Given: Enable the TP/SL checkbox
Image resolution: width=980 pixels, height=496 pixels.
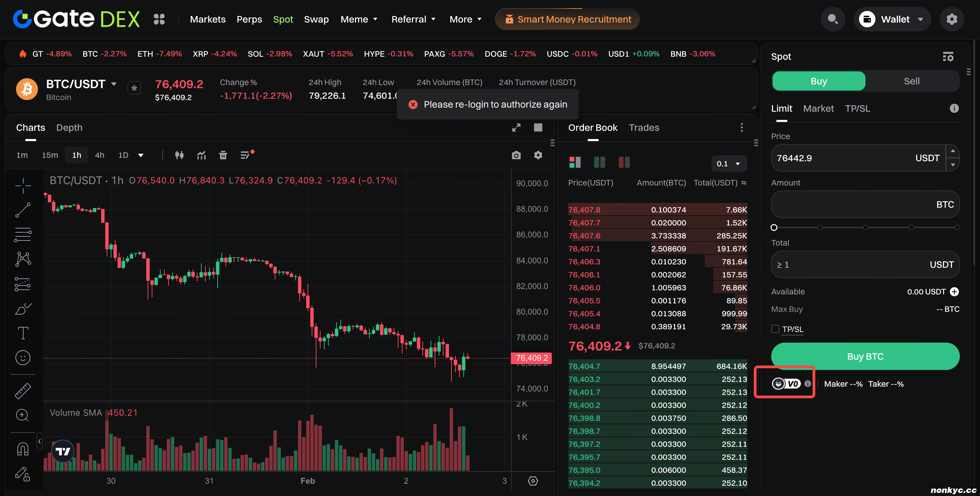Looking at the screenshot, I should click(x=775, y=329).
